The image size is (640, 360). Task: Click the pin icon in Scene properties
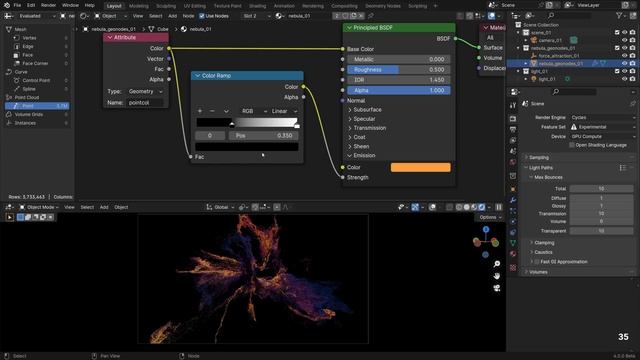(x=633, y=104)
